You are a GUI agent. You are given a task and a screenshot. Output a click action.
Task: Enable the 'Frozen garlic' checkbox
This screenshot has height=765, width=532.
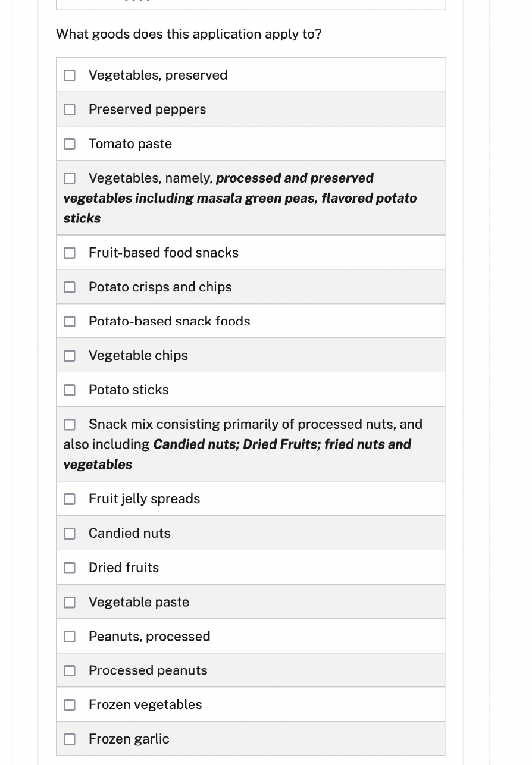point(70,739)
